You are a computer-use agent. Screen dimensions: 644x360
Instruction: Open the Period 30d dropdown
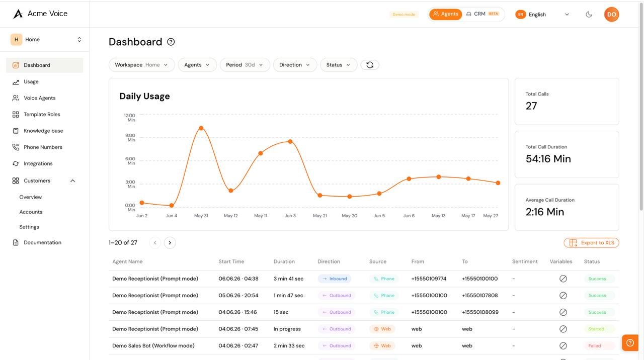pyautogui.click(x=245, y=65)
